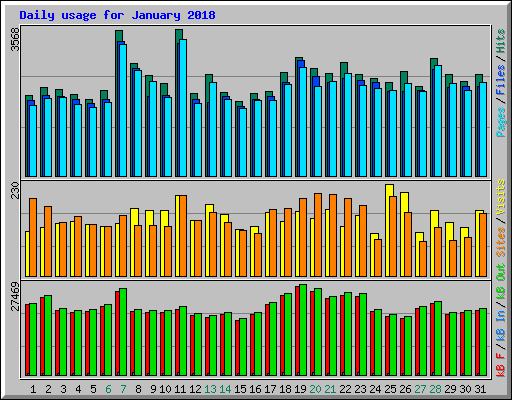Click day label 29 on x-axis
Screen dimensions: 512x400
pos(450,389)
